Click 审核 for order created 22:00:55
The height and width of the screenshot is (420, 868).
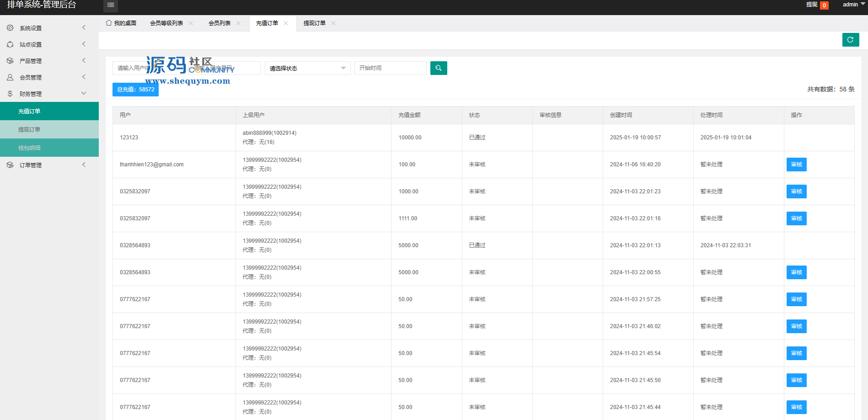coord(797,272)
